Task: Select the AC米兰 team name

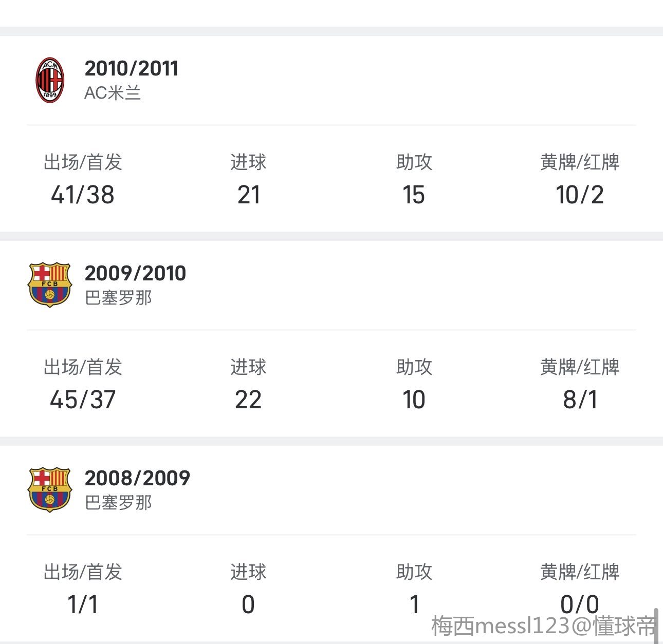Action: [113, 93]
